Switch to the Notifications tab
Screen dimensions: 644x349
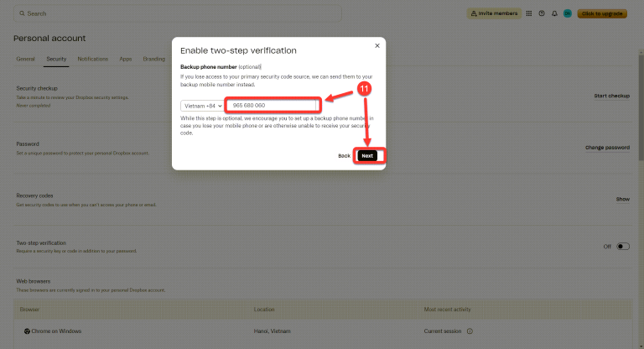93,60
